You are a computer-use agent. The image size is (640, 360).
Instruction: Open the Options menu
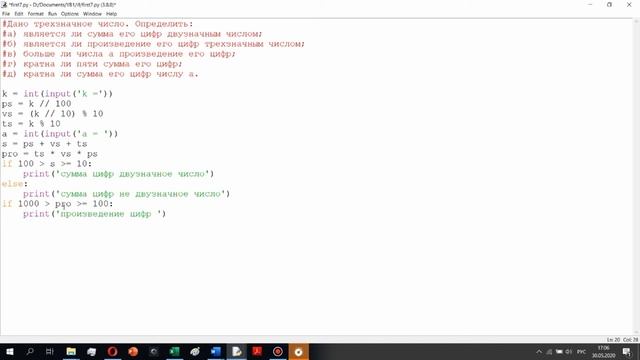click(x=70, y=14)
